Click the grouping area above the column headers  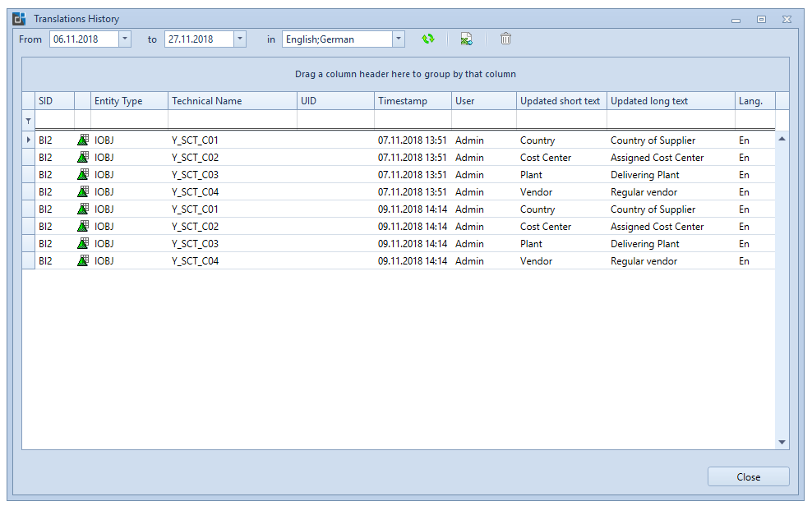tap(406, 73)
